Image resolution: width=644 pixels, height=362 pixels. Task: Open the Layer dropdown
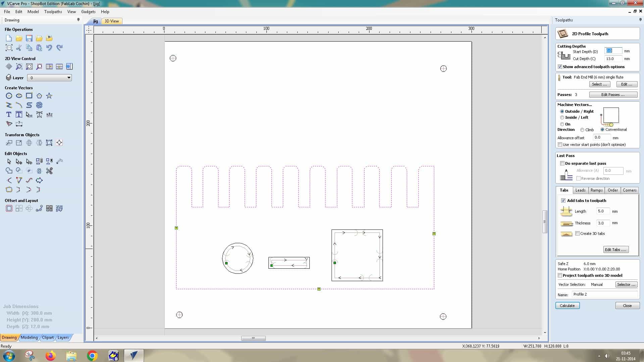[49, 78]
